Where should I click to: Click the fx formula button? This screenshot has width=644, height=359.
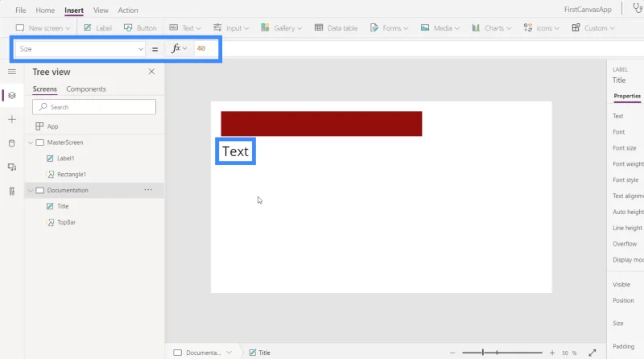tap(179, 48)
